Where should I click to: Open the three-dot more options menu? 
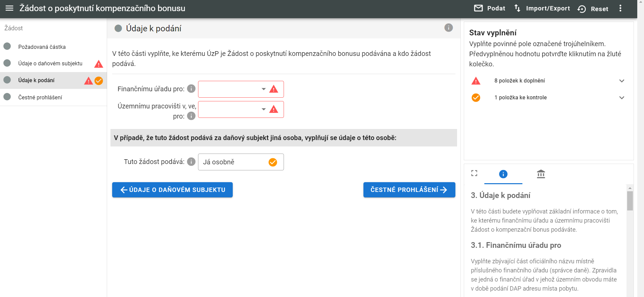(620, 8)
